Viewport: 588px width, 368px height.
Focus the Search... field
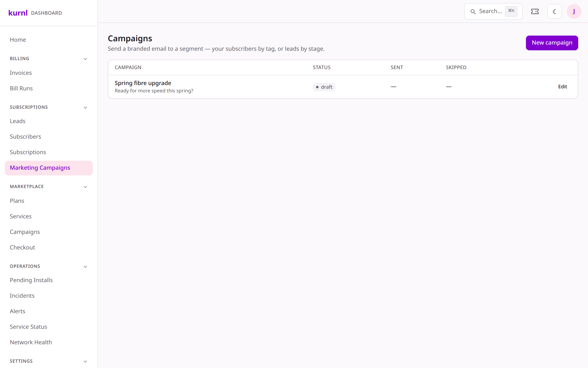click(493, 11)
